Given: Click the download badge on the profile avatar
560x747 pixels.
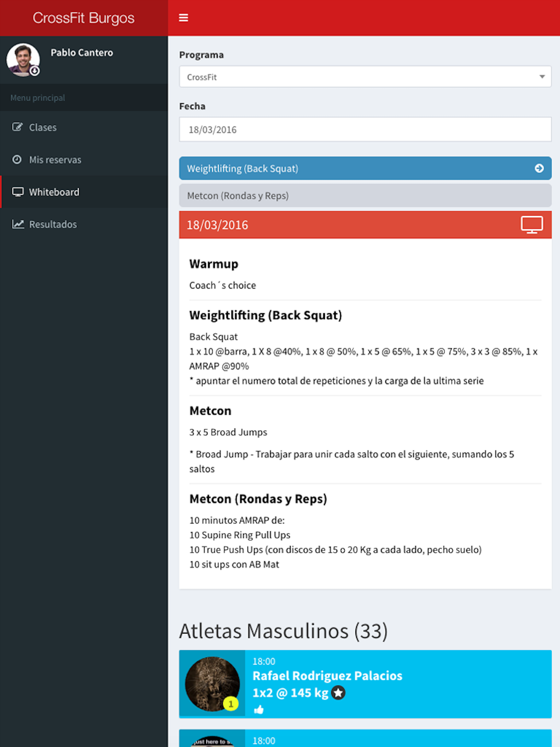Looking at the screenshot, I should [34, 71].
